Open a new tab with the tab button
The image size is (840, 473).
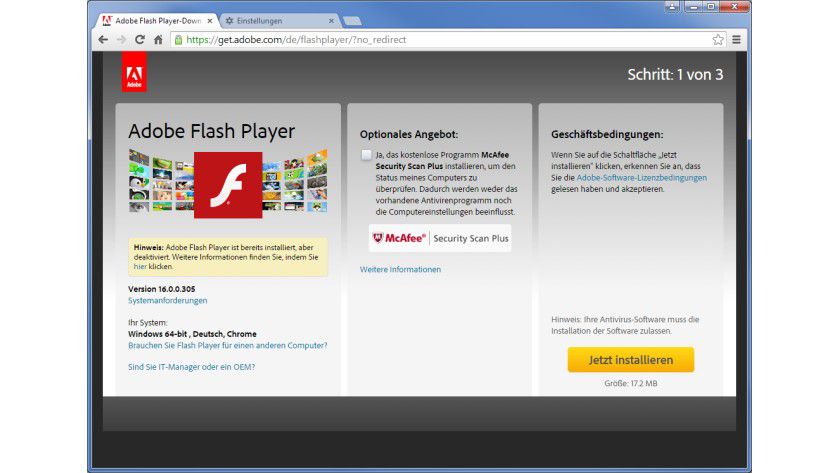pos(352,21)
